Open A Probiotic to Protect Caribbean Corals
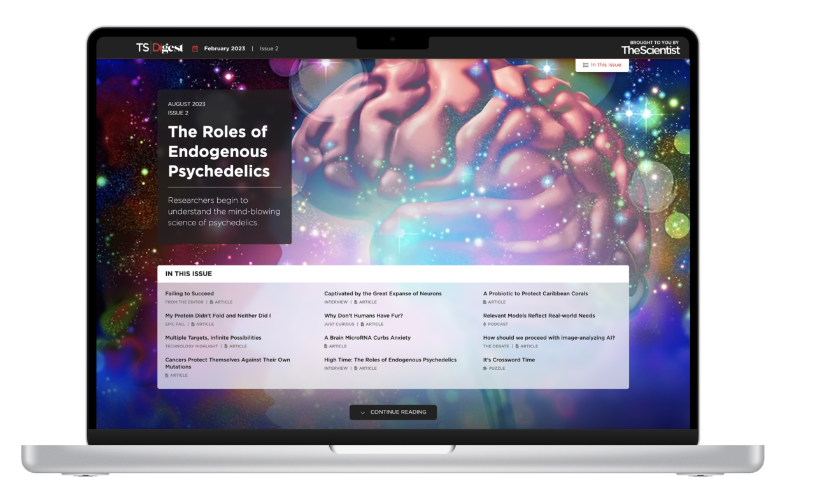Image resolution: width=815 pixels, height=504 pixels. (535, 293)
